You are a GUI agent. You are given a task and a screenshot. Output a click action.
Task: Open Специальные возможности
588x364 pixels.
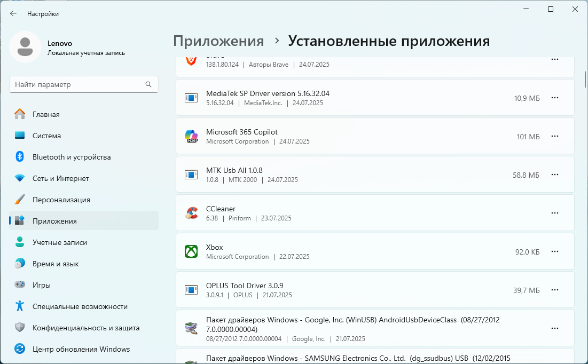click(84, 306)
